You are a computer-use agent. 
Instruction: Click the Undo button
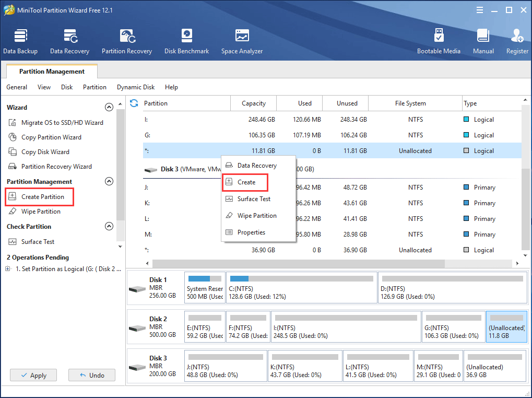(91, 375)
